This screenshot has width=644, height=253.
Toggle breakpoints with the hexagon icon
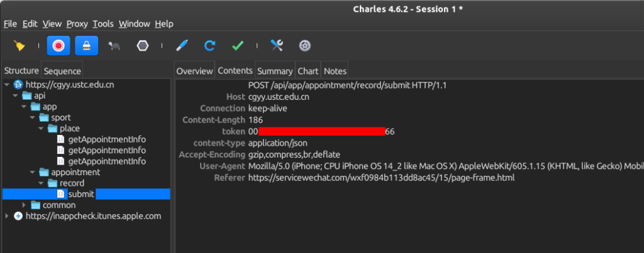[143, 46]
